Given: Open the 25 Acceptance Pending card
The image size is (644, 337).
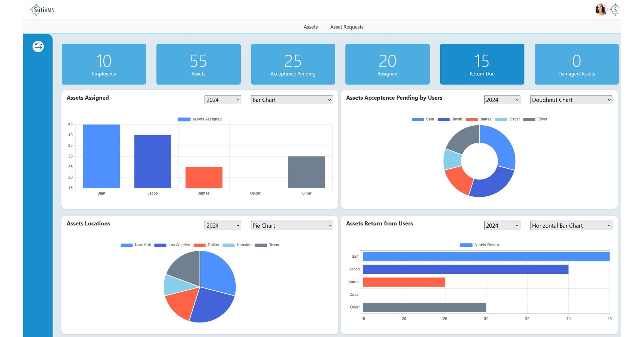Looking at the screenshot, I should click(x=293, y=64).
